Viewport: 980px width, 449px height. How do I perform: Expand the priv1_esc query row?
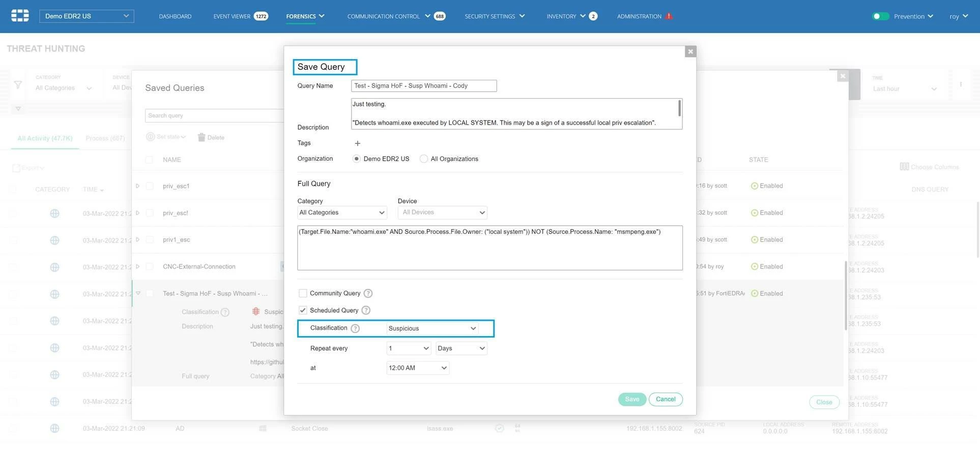(x=137, y=240)
